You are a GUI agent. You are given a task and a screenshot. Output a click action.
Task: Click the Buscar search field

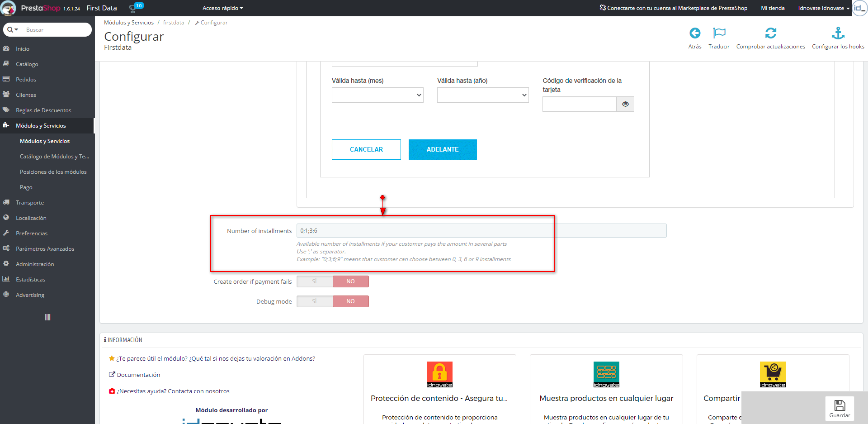click(x=57, y=30)
